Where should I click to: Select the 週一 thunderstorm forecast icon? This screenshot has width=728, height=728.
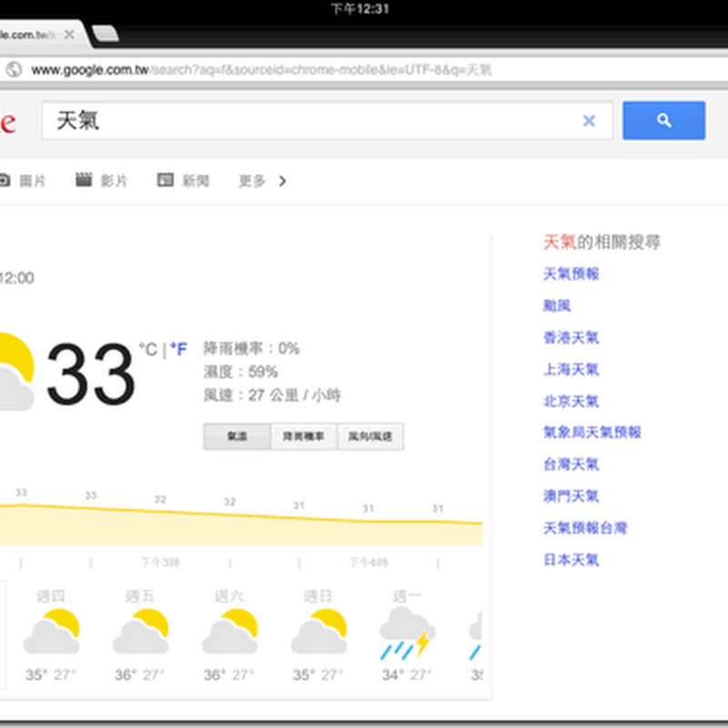407,632
